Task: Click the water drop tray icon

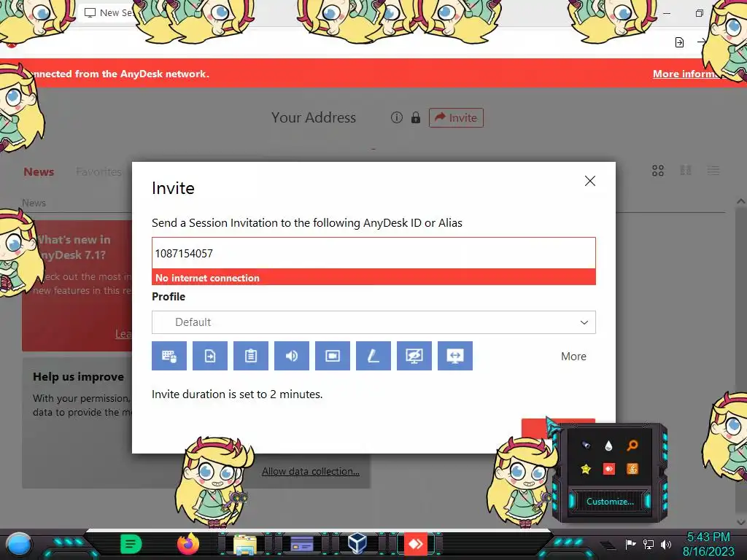Action: (608, 446)
